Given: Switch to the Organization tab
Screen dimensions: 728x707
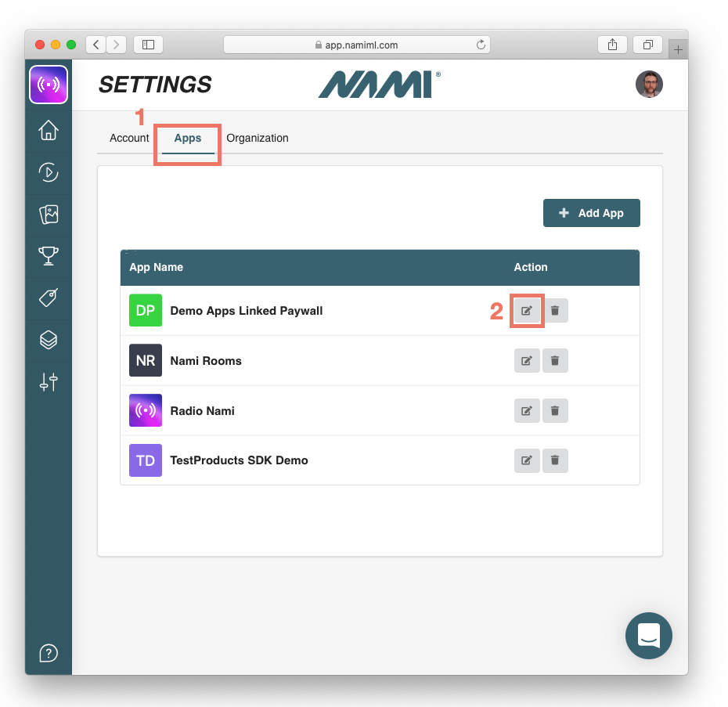Looking at the screenshot, I should [258, 138].
